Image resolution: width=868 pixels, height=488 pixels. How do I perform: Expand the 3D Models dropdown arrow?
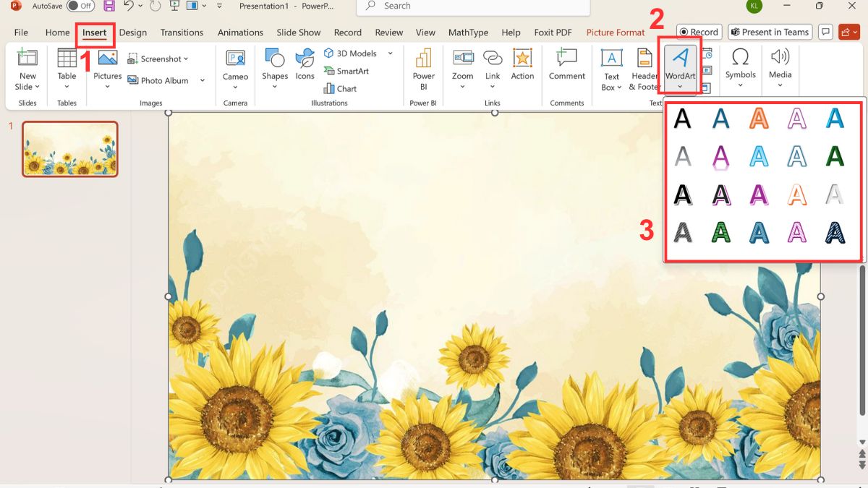pyautogui.click(x=390, y=53)
